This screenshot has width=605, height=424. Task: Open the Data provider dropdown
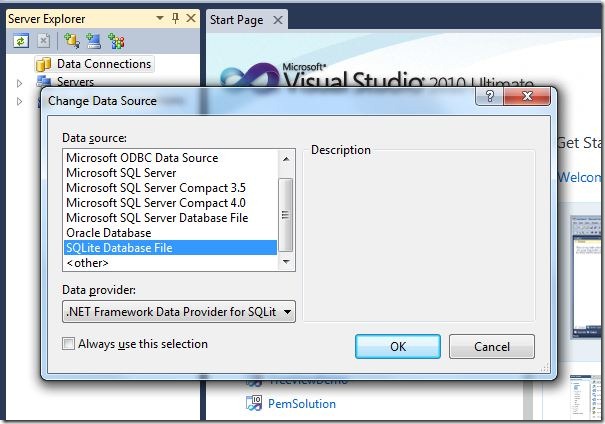pyautogui.click(x=179, y=311)
